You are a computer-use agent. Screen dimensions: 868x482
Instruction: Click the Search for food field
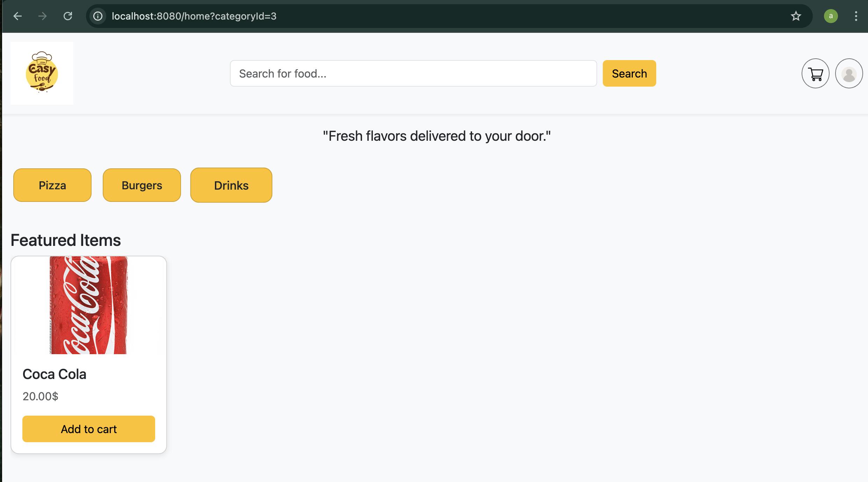(413, 73)
